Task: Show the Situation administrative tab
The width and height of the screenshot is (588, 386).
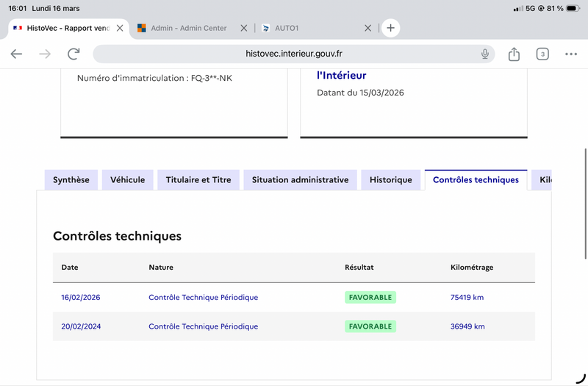Action: point(300,180)
